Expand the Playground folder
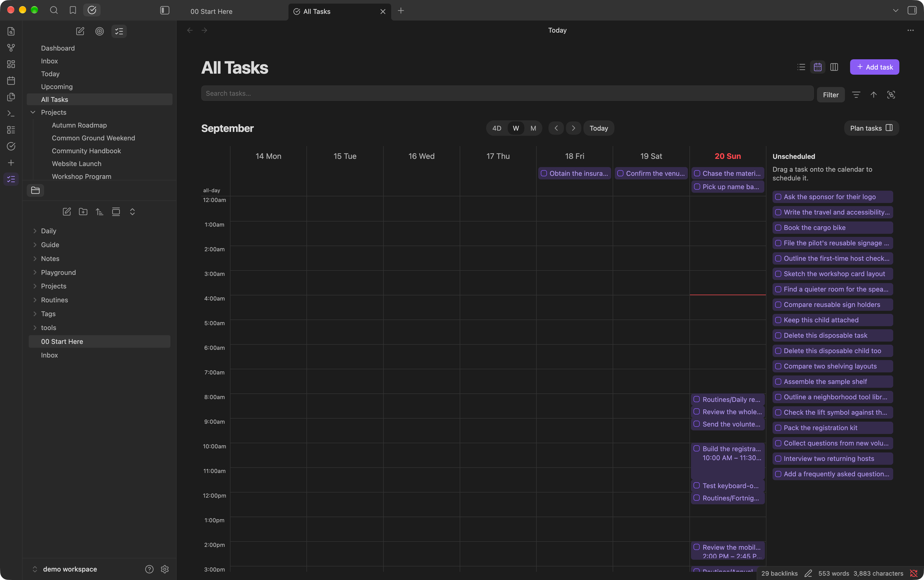This screenshot has height=580, width=924. click(35, 272)
